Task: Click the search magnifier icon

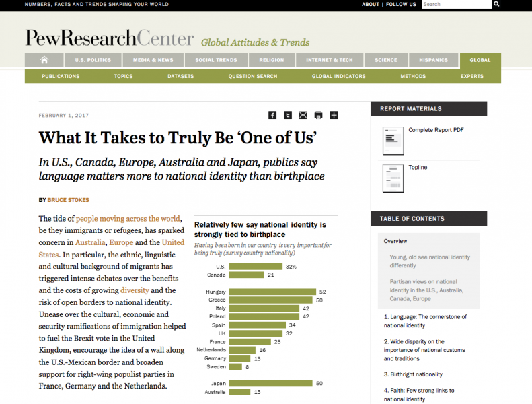Action: click(x=496, y=4)
